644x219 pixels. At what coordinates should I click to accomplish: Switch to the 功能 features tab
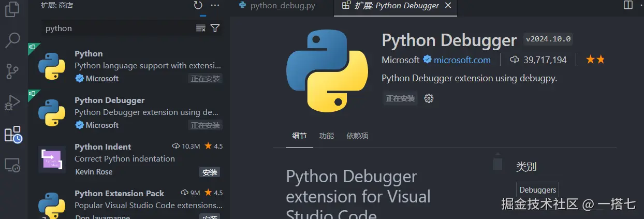[327, 136]
